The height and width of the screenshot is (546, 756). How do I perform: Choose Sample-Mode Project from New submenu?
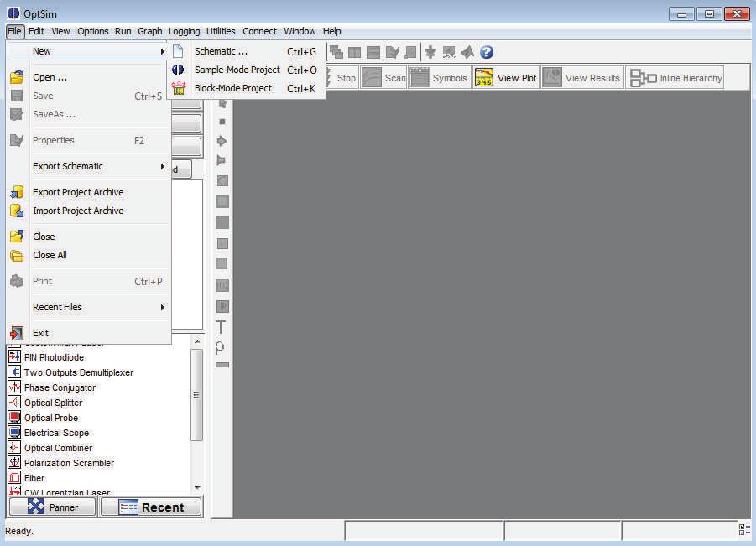[x=246, y=70]
